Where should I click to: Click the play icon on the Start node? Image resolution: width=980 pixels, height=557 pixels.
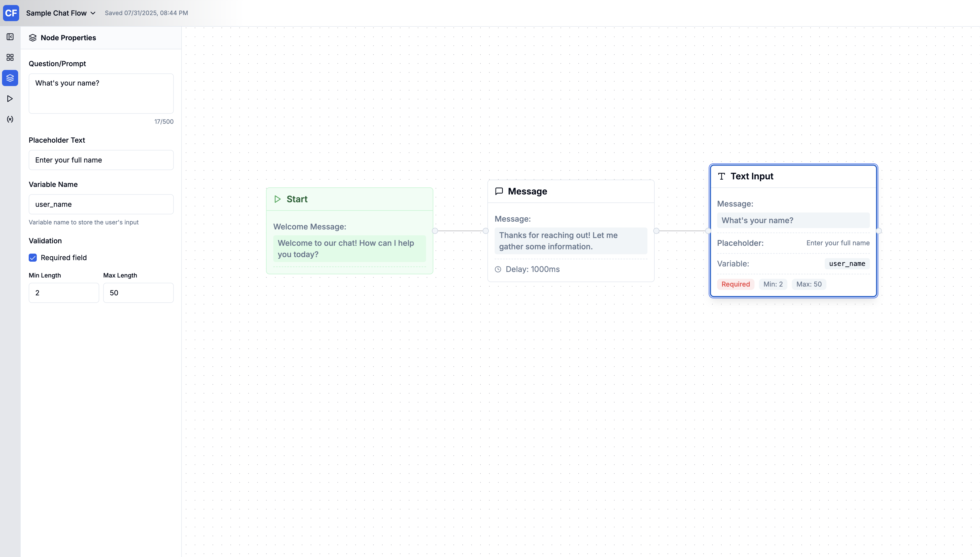277,199
